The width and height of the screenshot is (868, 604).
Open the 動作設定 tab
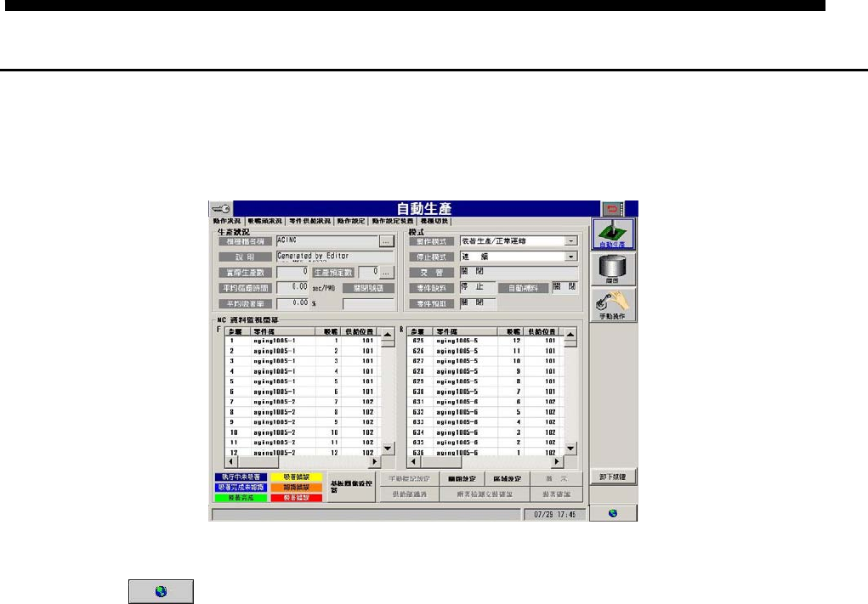click(351, 221)
